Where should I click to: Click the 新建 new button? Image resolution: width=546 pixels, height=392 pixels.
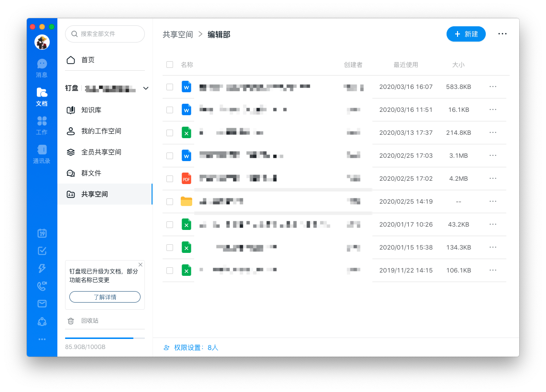coord(466,34)
